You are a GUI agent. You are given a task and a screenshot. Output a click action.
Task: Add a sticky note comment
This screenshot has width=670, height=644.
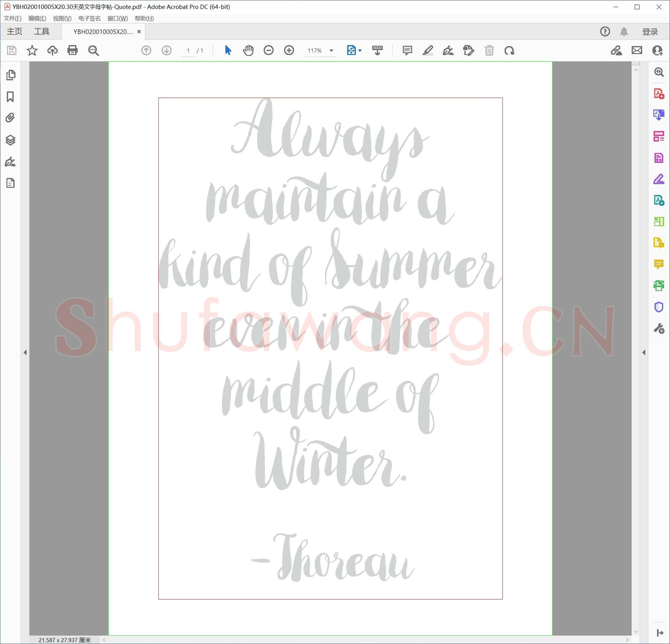[408, 50]
